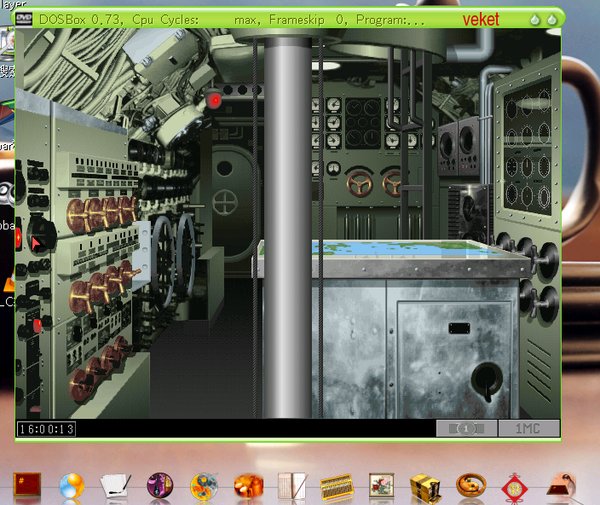Screen dimensions: 600x505
Task: Open the red board icon in dock
Action: (x=27, y=485)
